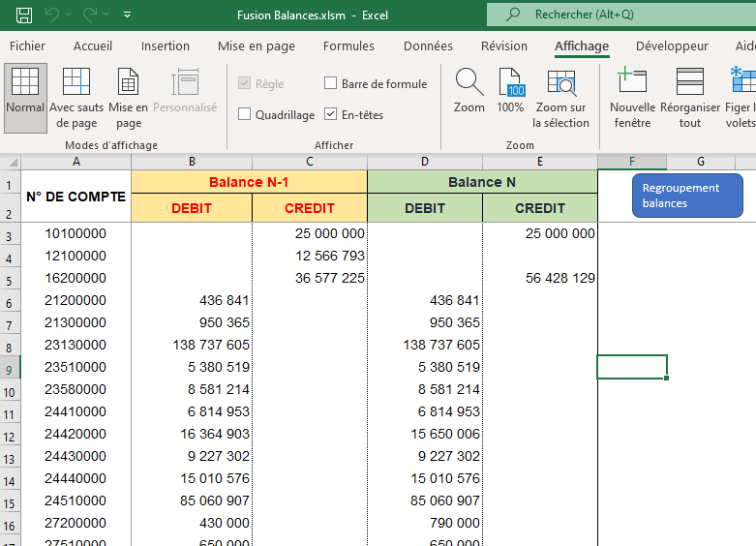756x546 pixels.
Task: Enable the Barre de formule checkbox
Action: click(330, 83)
